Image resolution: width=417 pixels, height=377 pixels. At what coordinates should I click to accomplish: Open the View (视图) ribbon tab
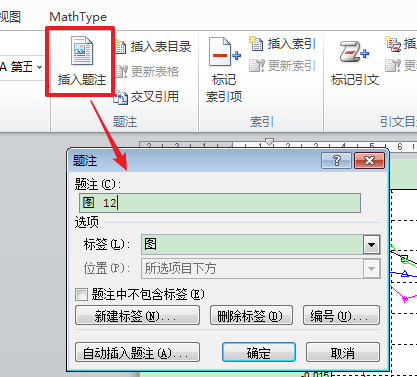tap(10, 17)
